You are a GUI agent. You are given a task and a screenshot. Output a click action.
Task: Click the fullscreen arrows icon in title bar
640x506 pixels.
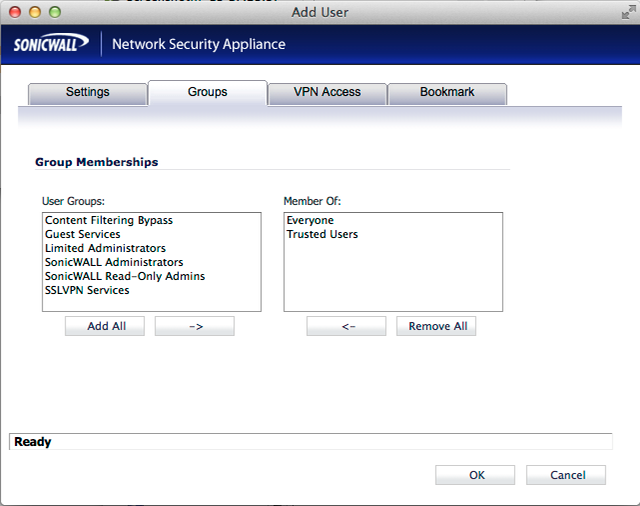(629, 12)
